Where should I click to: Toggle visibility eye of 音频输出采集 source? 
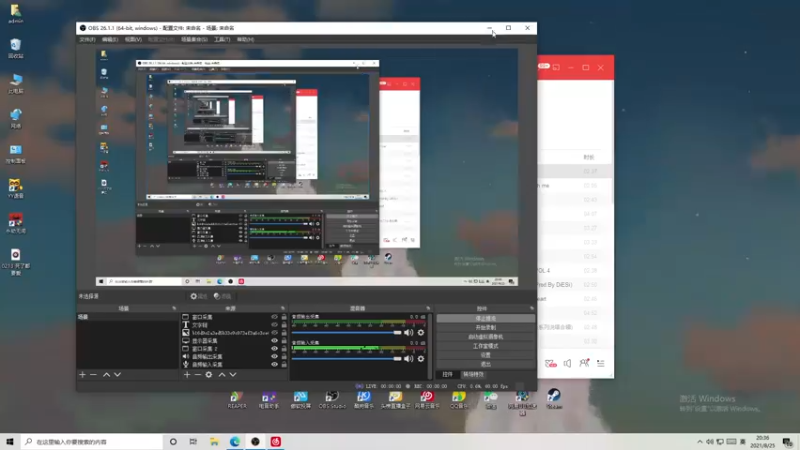tap(274, 357)
